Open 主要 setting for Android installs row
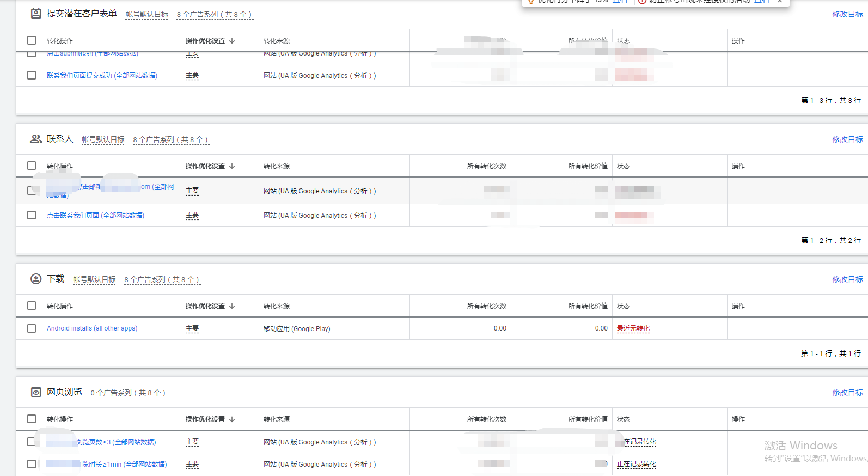The image size is (868, 476). [x=192, y=329]
